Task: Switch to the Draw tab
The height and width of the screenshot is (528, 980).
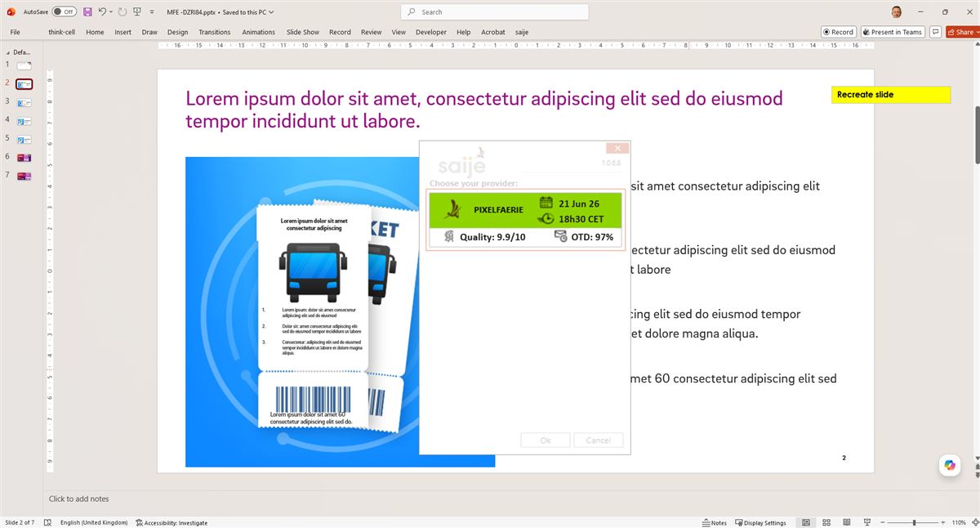Action: point(149,32)
